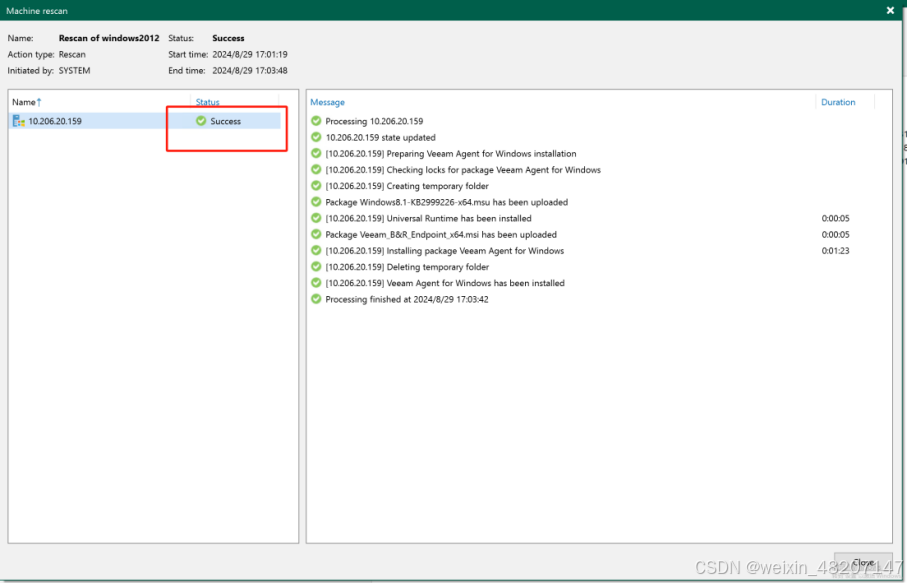Screen dimensions: 908x583
Task: Close the Machine rescan window via X
Action: [890, 10]
